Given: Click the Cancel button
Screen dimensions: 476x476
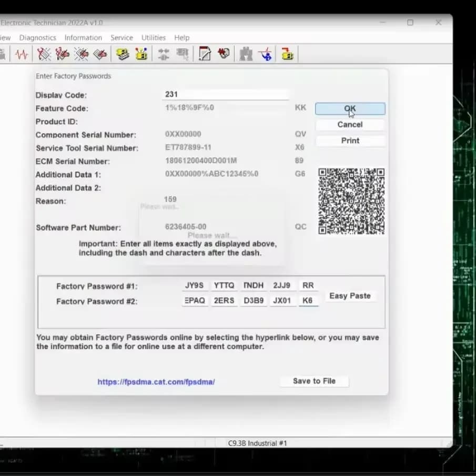Looking at the screenshot, I should click(x=350, y=125).
